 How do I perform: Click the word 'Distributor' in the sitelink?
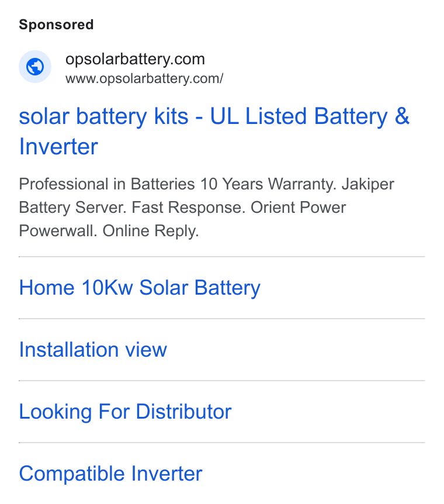pyautogui.click(x=183, y=412)
